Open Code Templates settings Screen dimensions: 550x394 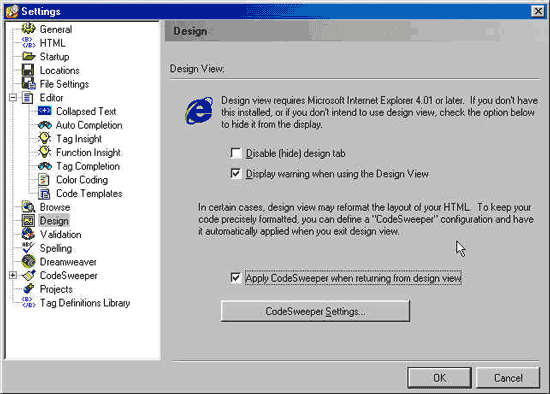coord(89,193)
